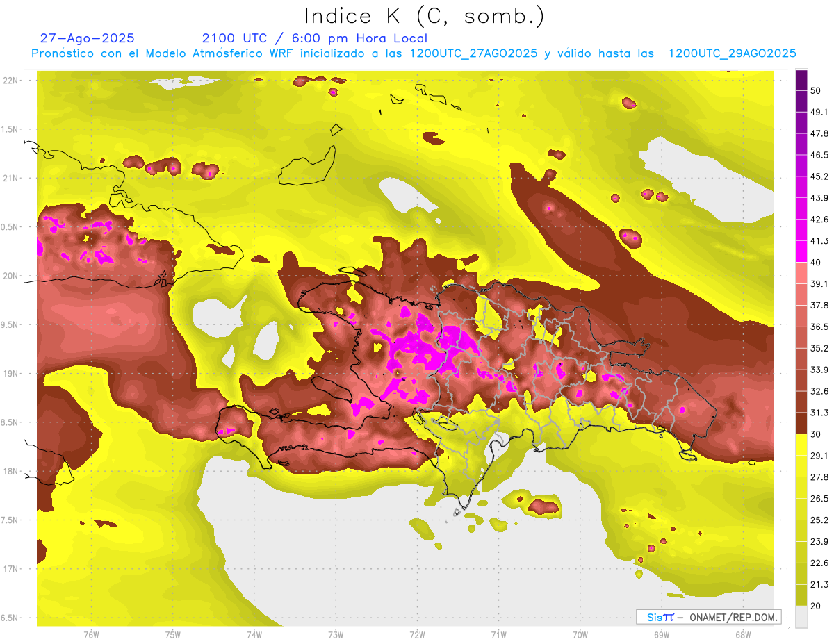
Task: Click the '19N' latitude label
Action: pos(11,373)
